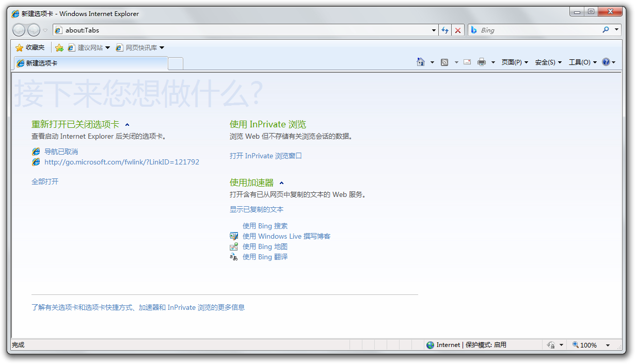The width and height of the screenshot is (636, 364).
Task: Expand the Home button dropdown arrow
Action: pos(432,62)
